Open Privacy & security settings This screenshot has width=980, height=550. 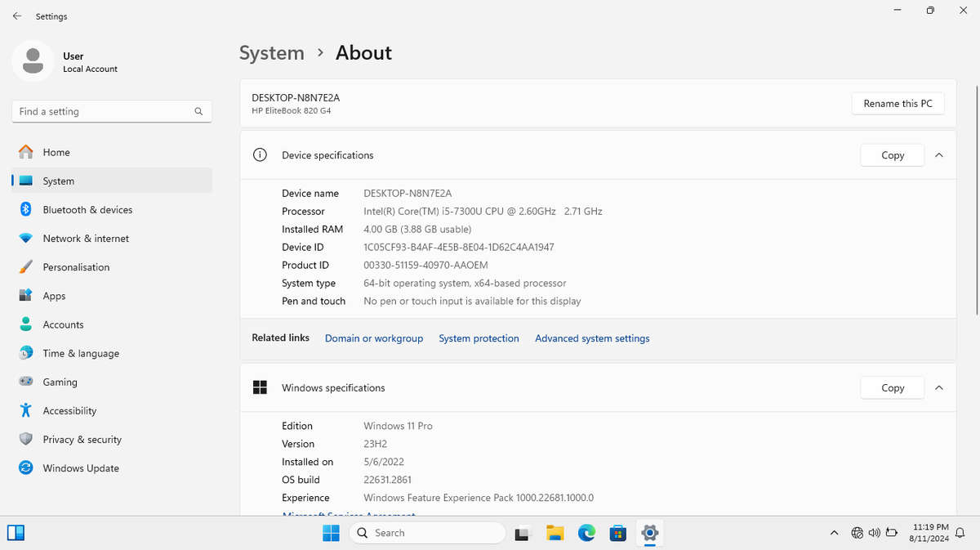pyautogui.click(x=82, y=439)
